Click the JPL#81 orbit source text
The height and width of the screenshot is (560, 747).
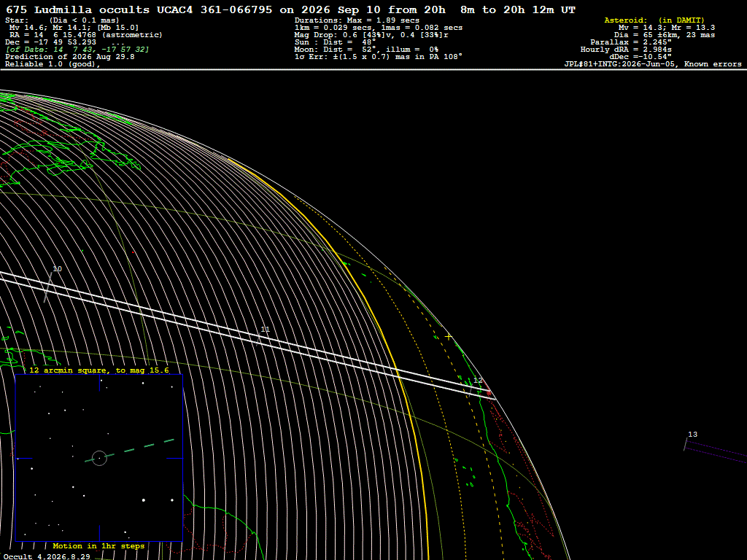653,64
